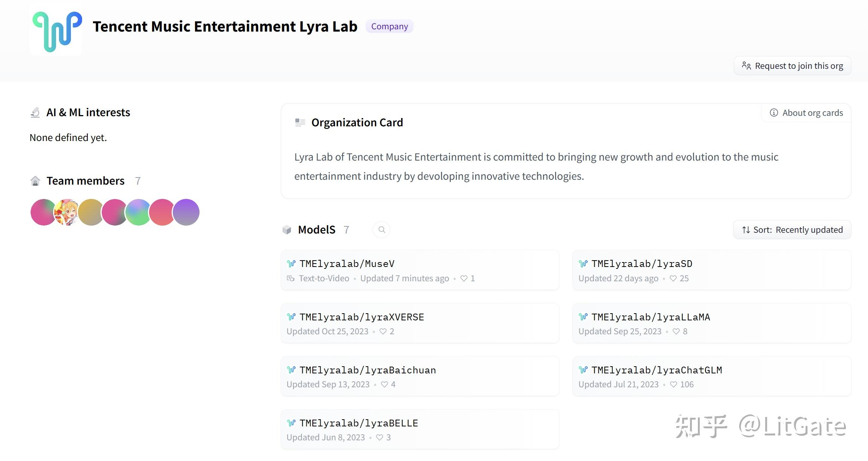Click the cube icon beside Models heading
868x461 pixels.
(287, 230)
